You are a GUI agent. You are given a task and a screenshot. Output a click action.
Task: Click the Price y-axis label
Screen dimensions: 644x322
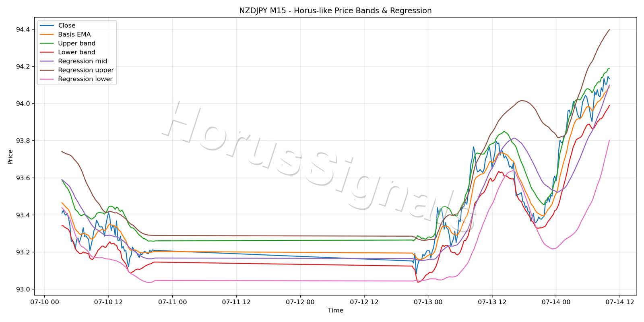[10, 157]
